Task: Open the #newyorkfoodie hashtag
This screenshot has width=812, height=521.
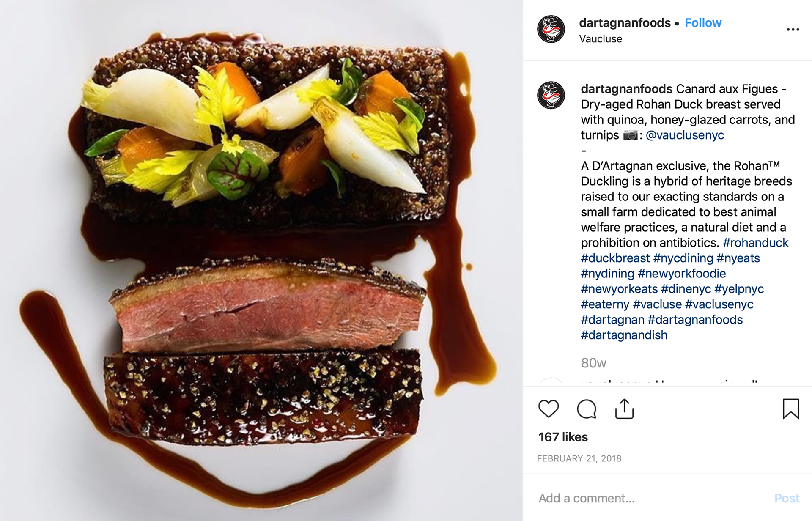Action: click(682, 274)
